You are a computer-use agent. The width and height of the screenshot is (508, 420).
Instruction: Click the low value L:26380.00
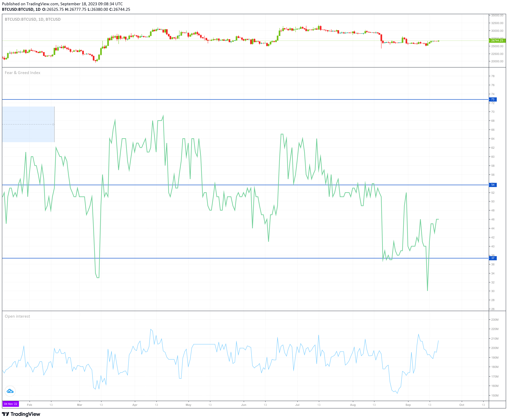(98, 9)
